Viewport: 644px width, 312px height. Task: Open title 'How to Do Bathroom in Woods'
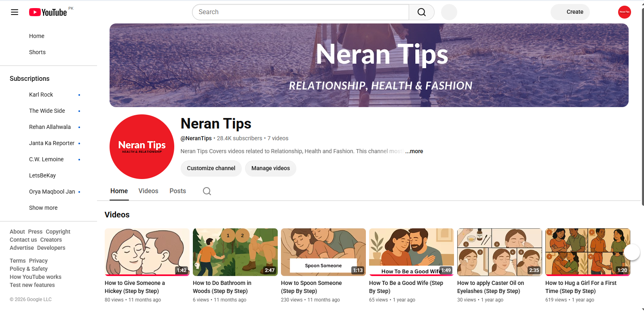pyautogui.click(x=222, y=287)
